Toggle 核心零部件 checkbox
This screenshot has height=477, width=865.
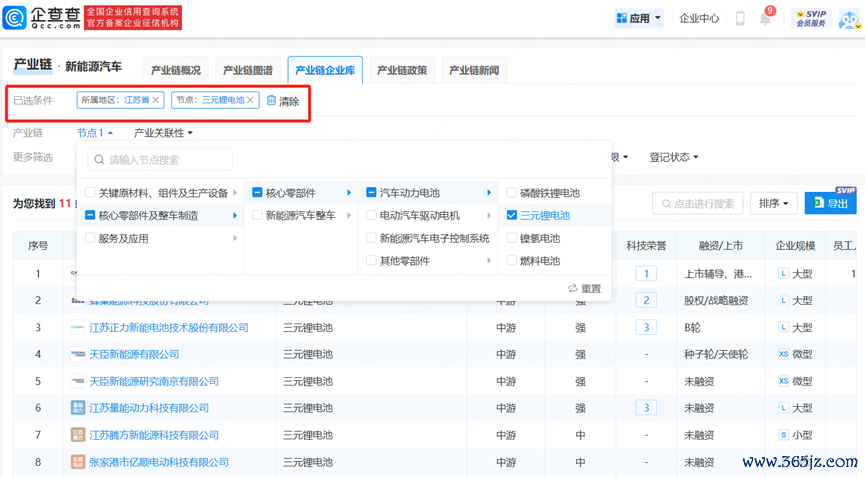point(257,192)
